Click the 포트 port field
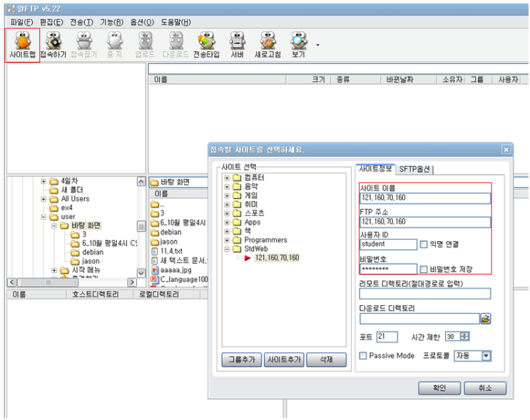Screen dimensions: 530x420 coord(387,337)
